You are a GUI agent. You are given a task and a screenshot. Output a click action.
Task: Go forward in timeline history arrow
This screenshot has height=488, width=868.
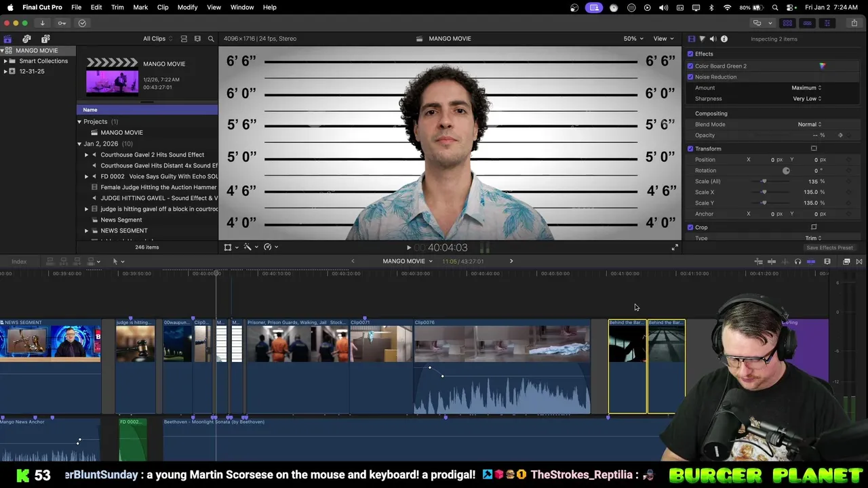pos(511,262)
